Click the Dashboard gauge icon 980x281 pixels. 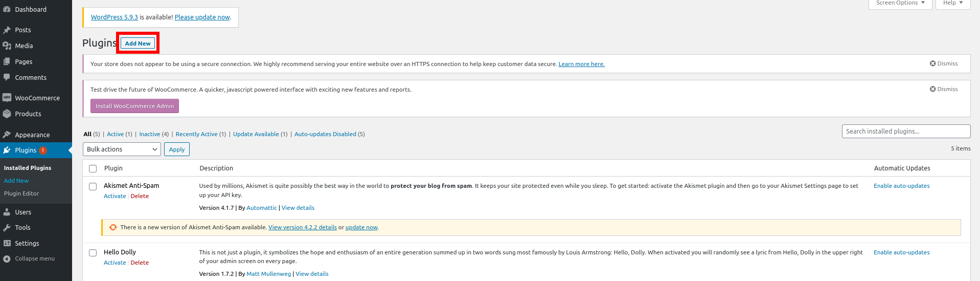point(7,9)
